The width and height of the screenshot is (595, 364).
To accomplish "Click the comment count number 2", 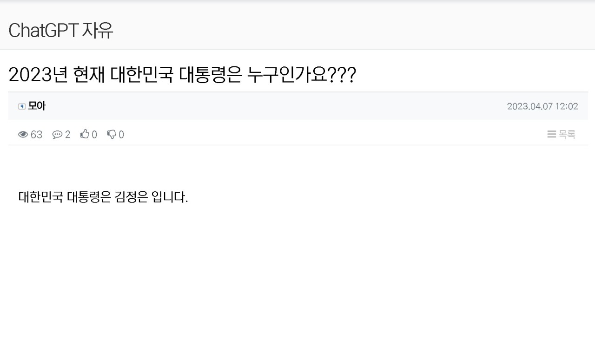I will pyautogui.click(x=68, y=135).
